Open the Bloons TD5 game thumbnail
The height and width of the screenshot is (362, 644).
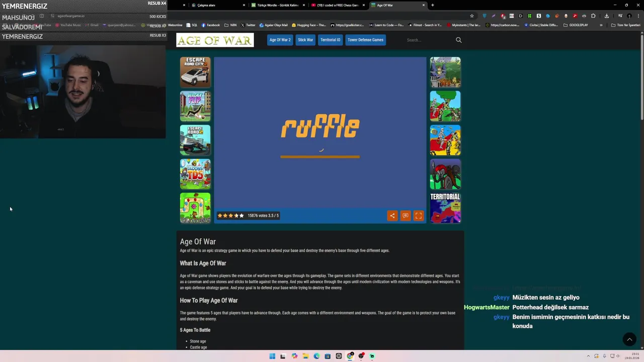coord(195,174)
